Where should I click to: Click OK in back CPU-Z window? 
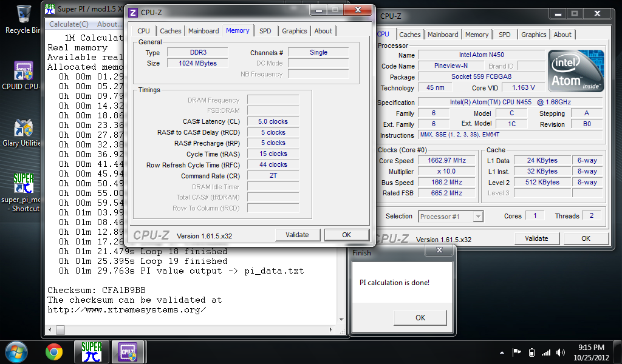pos(586,238)
